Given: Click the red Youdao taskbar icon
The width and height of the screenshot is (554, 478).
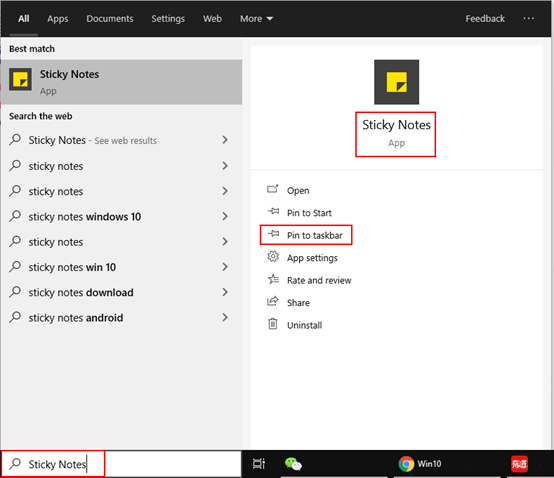Looking at the screenshot, I should coord(519,464).
